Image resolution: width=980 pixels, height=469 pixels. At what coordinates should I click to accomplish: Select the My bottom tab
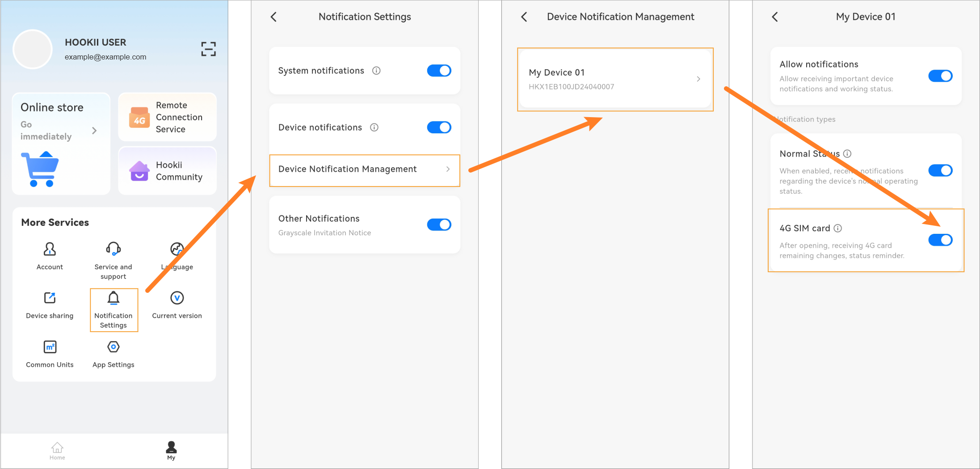pyautogui.click(x=171, y=451)
